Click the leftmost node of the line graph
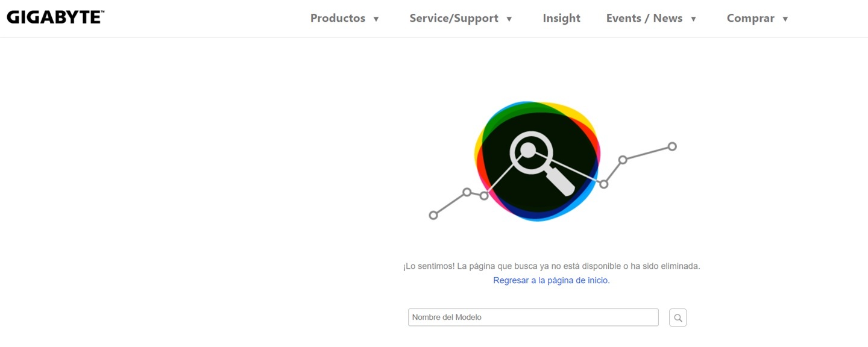The image size is (868, 347). (433, 215)
